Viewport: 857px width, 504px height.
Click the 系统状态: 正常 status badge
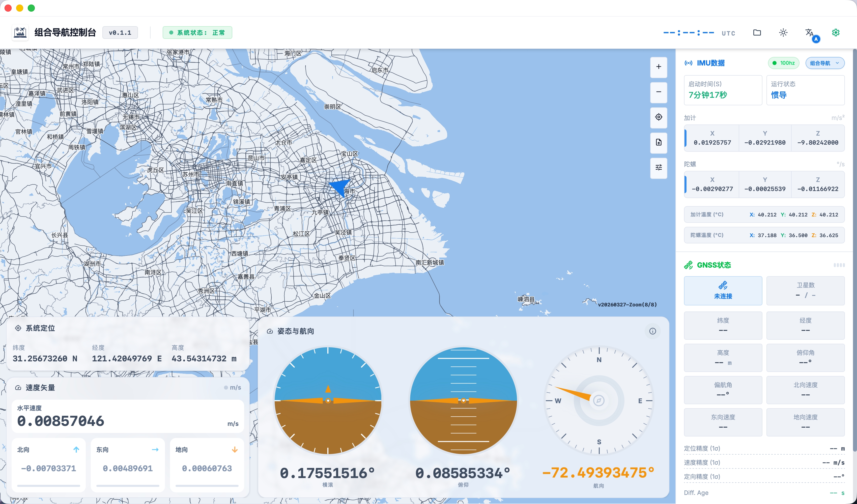point(197,33)
